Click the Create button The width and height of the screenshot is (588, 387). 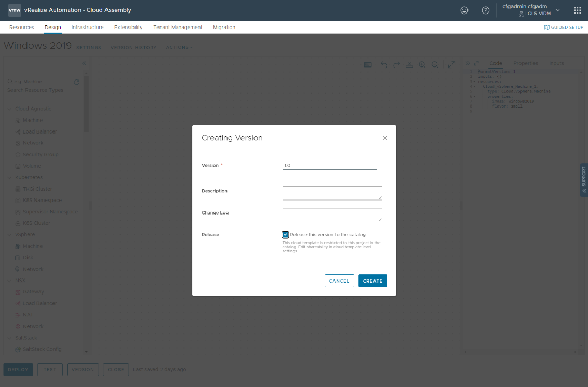[x=373, y=281]
